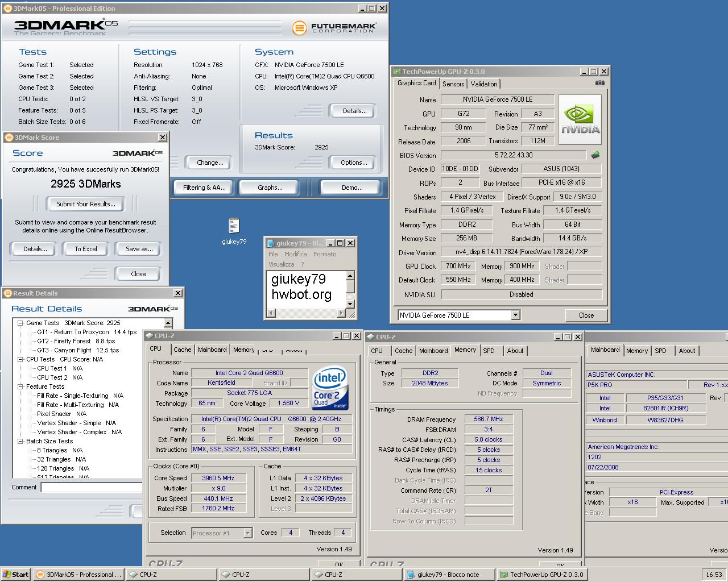Select Fill Rate - Single-Texturing row
The width and height of the screenshot is (728, 582).
click(x=80, y=396)
